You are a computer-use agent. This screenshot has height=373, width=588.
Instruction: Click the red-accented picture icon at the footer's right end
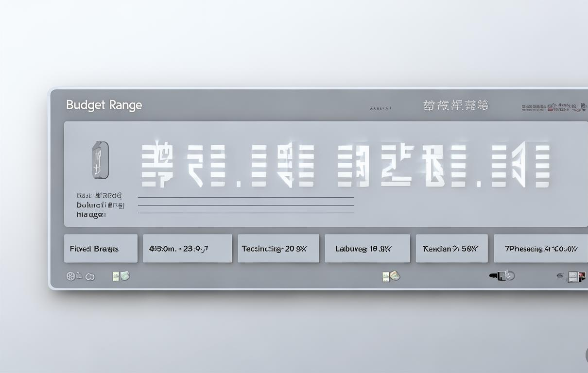[576, 276]
